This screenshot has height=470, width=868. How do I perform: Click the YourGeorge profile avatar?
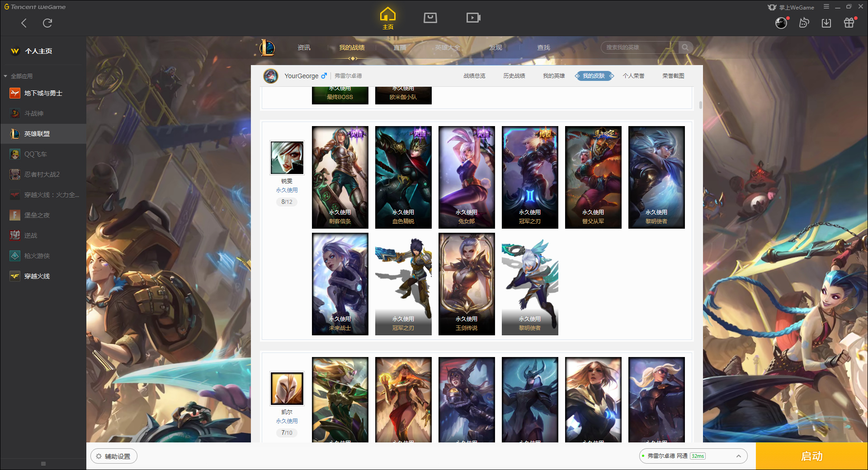tap(271, 76)
